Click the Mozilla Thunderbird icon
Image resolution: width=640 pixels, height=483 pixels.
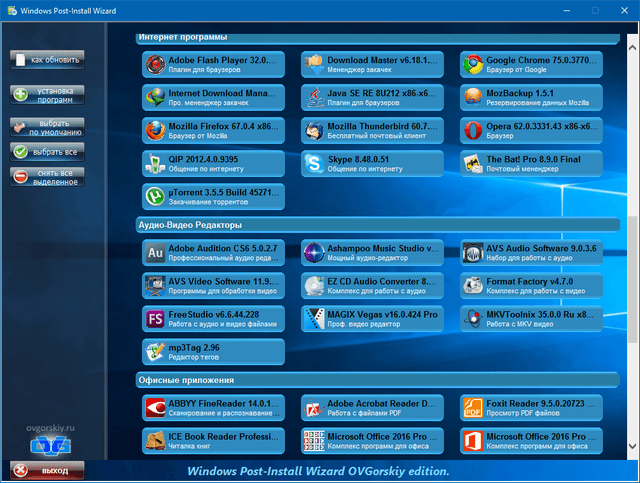point(314,131)
